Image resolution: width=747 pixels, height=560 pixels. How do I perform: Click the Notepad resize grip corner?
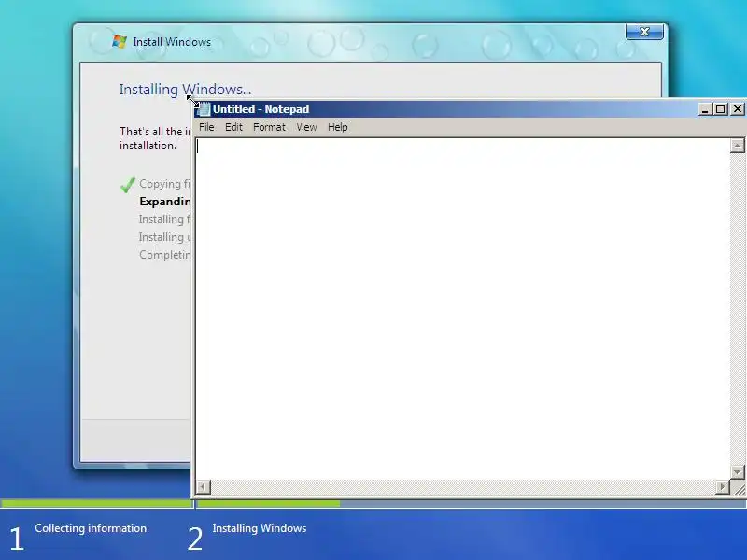[x=738, y=487]
